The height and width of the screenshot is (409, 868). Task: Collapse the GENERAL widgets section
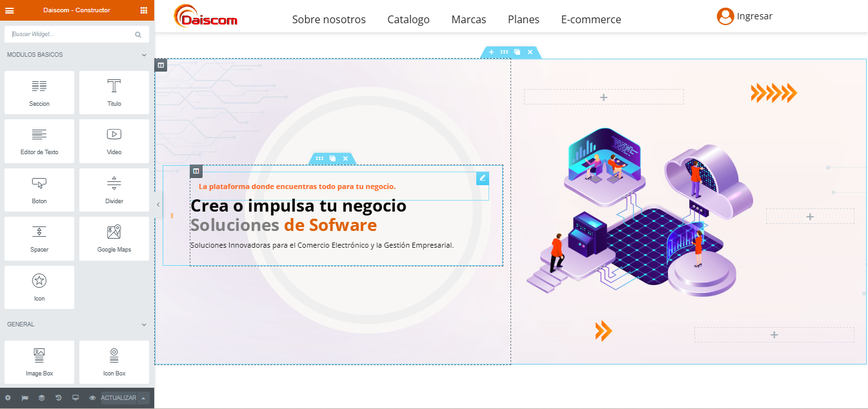[144, 324]
